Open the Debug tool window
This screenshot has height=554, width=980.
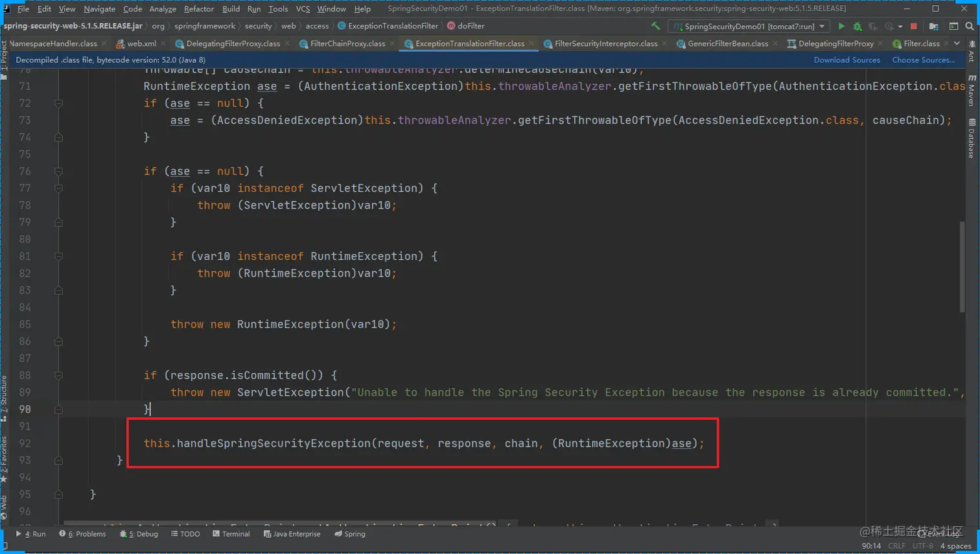[139, 534]
